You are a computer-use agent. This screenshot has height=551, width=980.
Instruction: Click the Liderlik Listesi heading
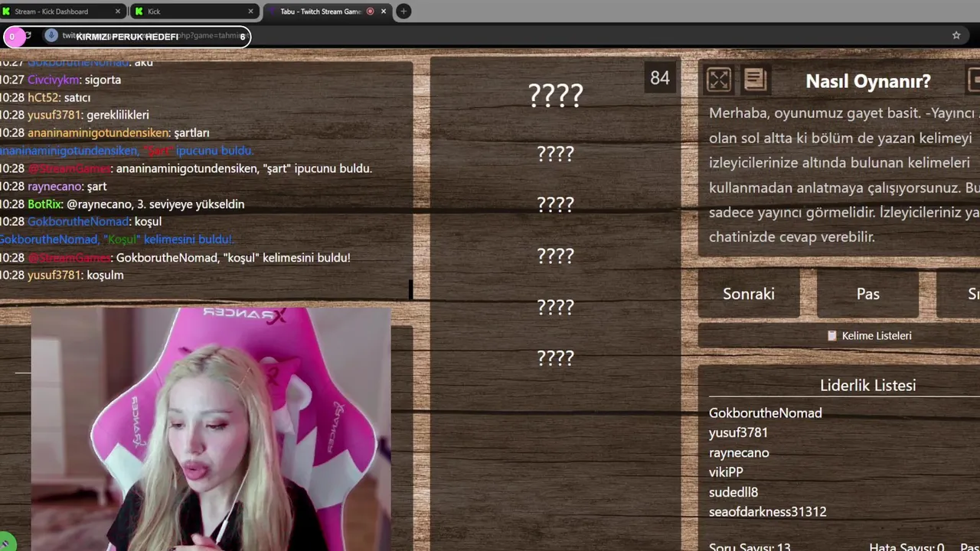[x=868, y=385]
